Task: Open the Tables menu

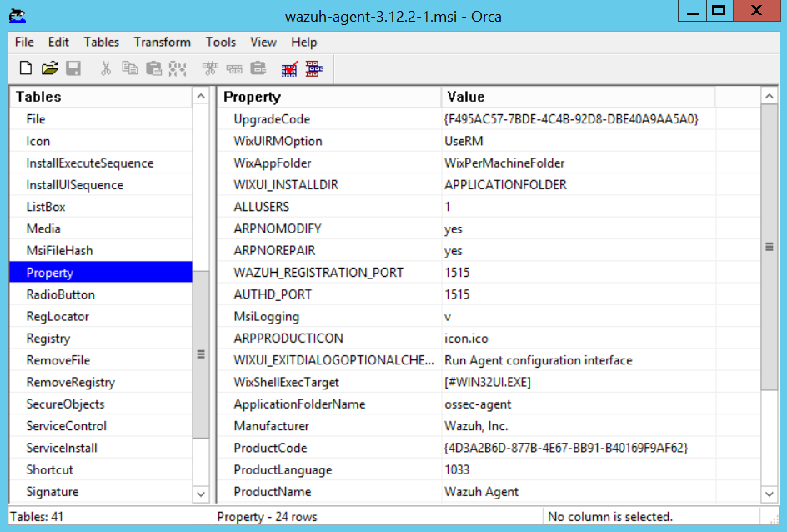Action: pyautogui.click(x=101, y=43)
